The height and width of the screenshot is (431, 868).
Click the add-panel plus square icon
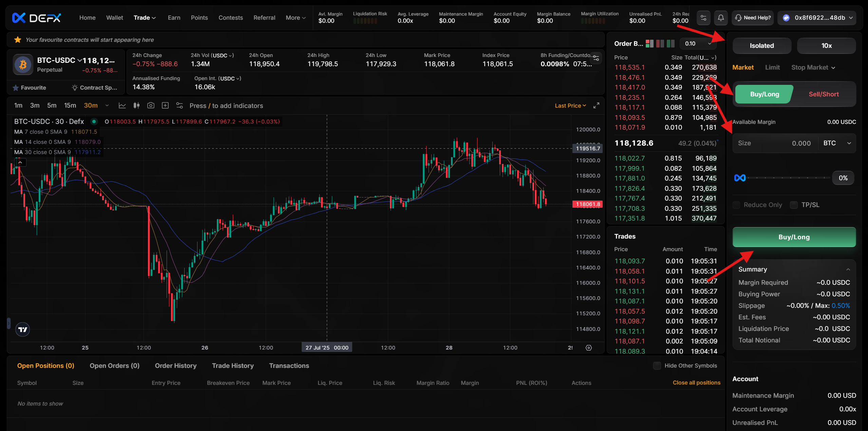(165, 106)
